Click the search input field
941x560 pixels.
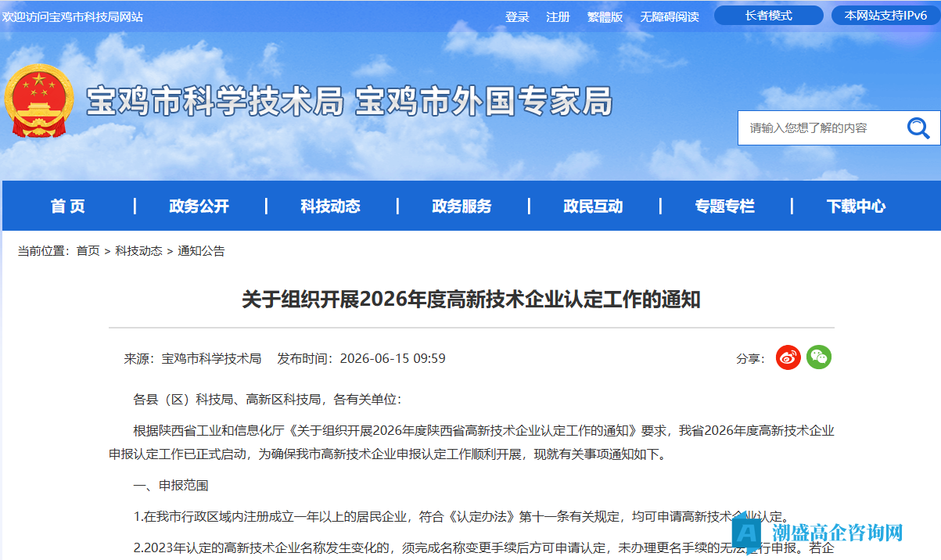click(x=820, y=128)
